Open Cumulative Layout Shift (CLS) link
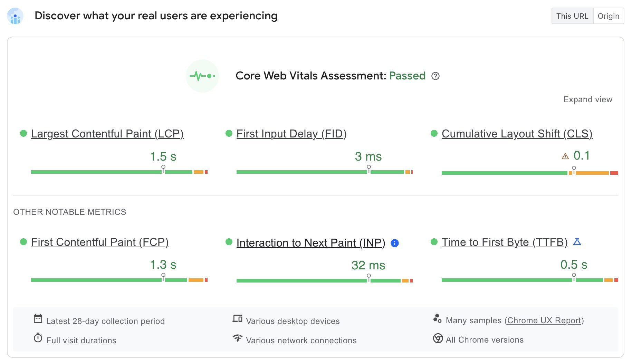Image resolution: width=632 pixels, height=364 pixels. (x=517, y=134)
